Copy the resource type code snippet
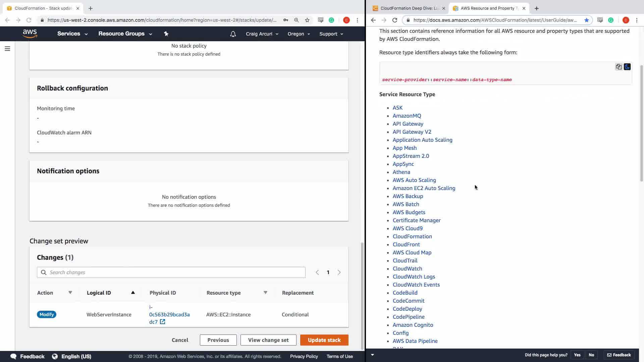The height and width of the screenshot is (362, 644). (x=619, y=67)
